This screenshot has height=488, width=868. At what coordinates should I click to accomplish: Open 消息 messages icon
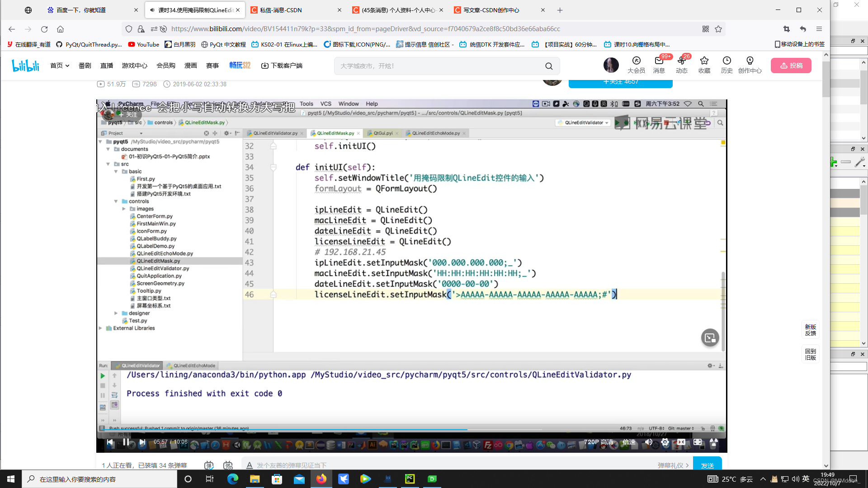click(659, 64)
